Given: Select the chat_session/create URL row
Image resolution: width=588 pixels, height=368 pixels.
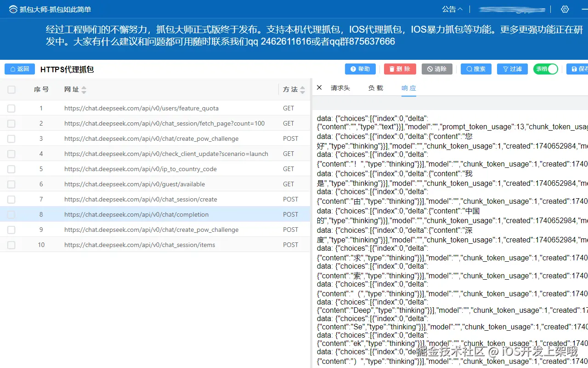Looking at the screenshot, I should point(141,199).
